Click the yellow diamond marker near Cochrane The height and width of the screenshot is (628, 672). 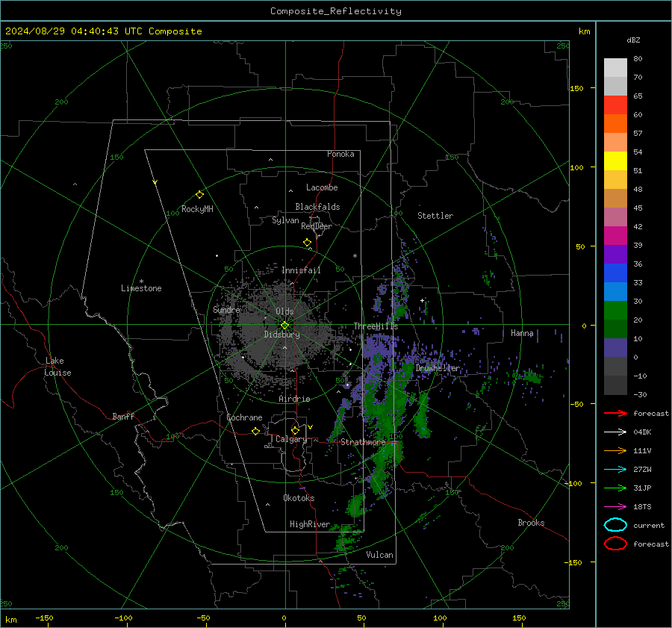click(256, 431)
